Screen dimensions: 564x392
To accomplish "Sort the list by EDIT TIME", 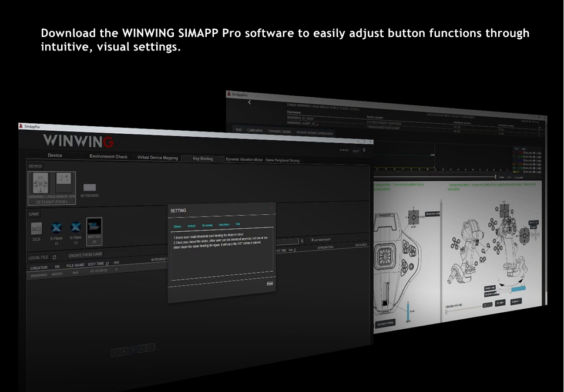I will tap(98, 263).
